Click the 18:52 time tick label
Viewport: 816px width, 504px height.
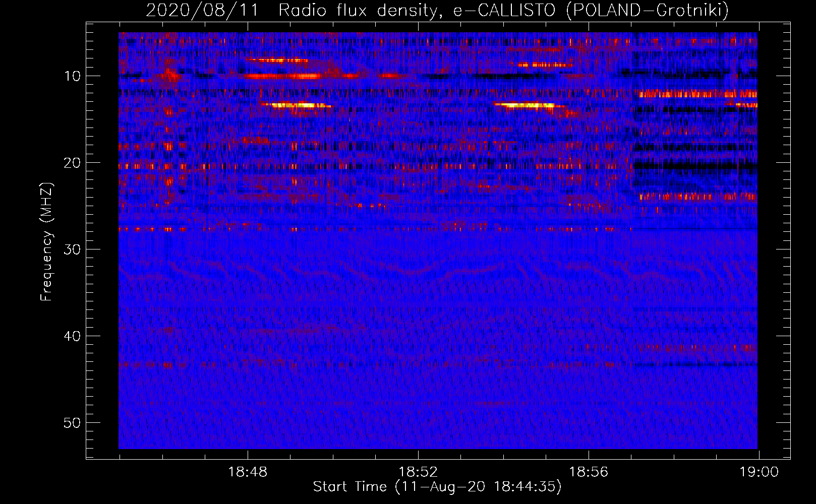418,472
